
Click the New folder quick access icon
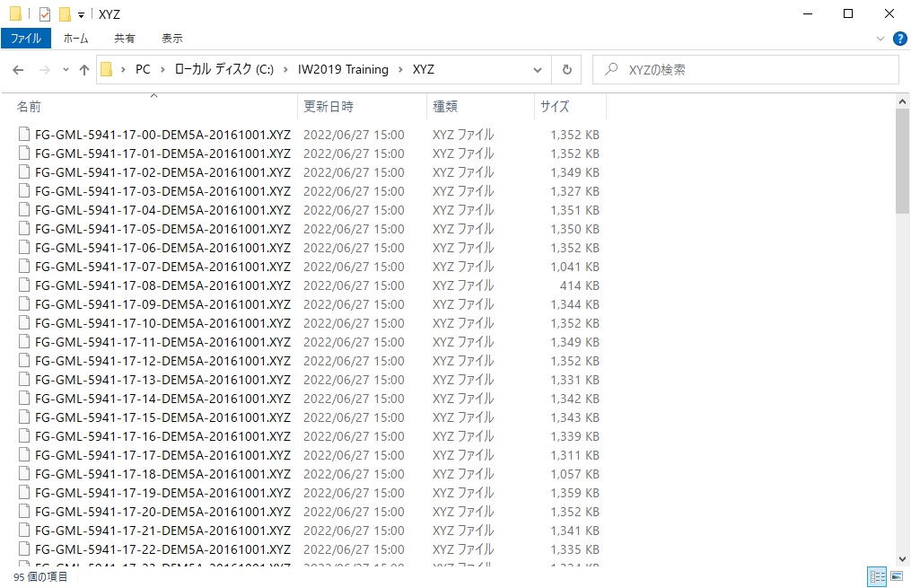point(65,14)
